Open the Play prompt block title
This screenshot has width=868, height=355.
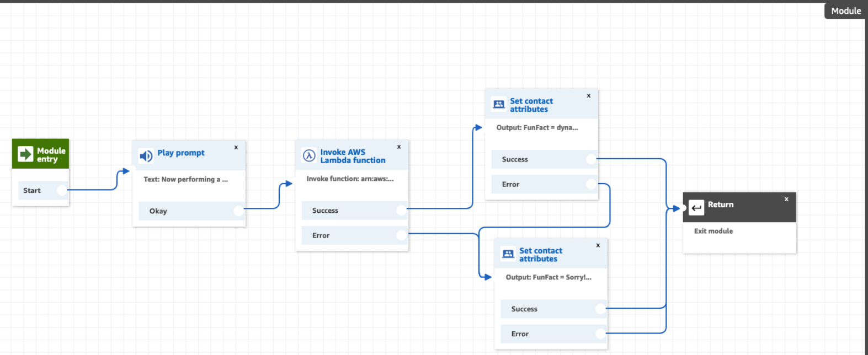click(x=181, y=153)
